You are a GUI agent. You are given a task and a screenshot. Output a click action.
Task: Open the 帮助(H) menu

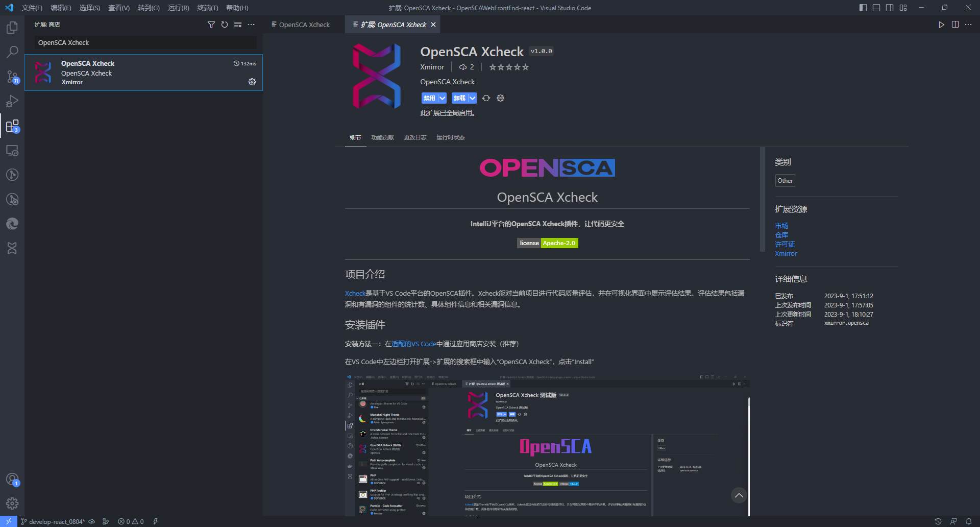click(237, 8)
